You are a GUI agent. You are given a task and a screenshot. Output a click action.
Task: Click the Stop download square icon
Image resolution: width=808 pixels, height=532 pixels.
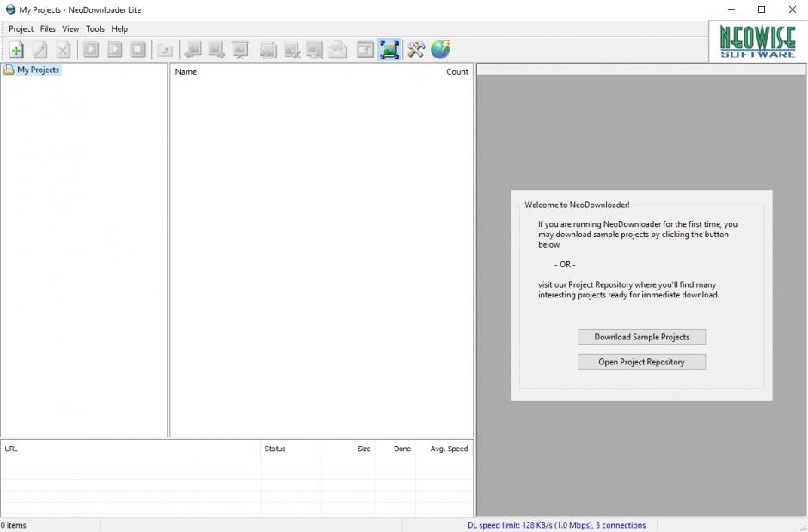pos(138,50)
